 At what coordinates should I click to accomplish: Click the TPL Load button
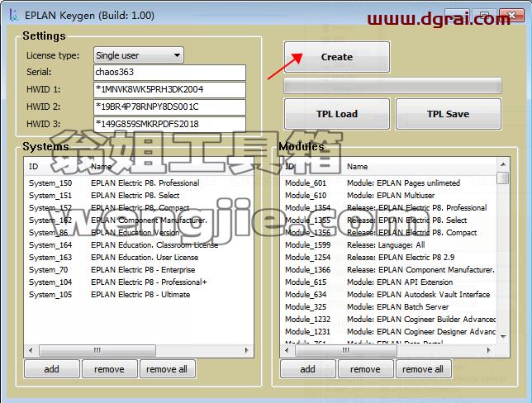pyautogui.click(x=337, y=114)
